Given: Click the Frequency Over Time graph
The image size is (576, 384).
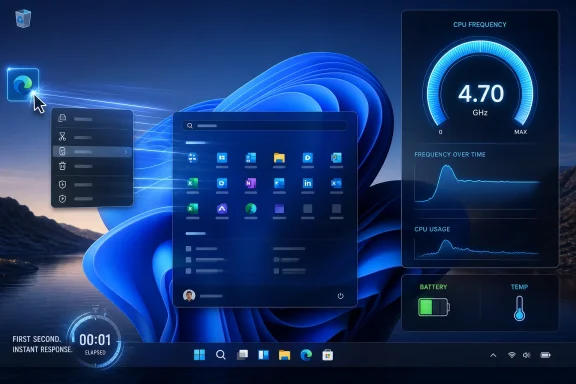Looking at the screenshot, I should (476, 183).
